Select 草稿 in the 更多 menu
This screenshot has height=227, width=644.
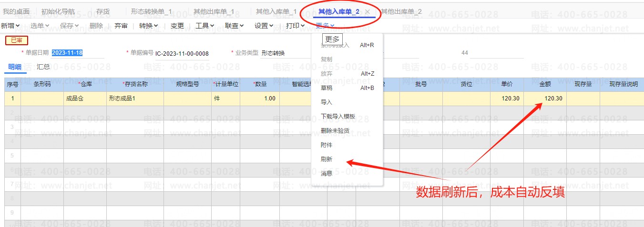(x=347, y=88)
